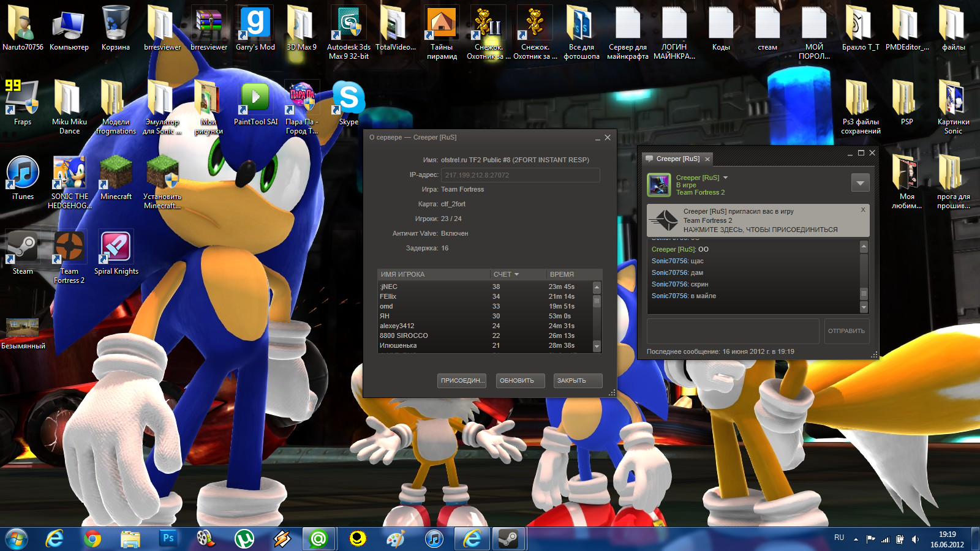This screenshot has height=551, width=980.
Task: Click down arrow of chat scrollbar
Action: click(864, 307)
